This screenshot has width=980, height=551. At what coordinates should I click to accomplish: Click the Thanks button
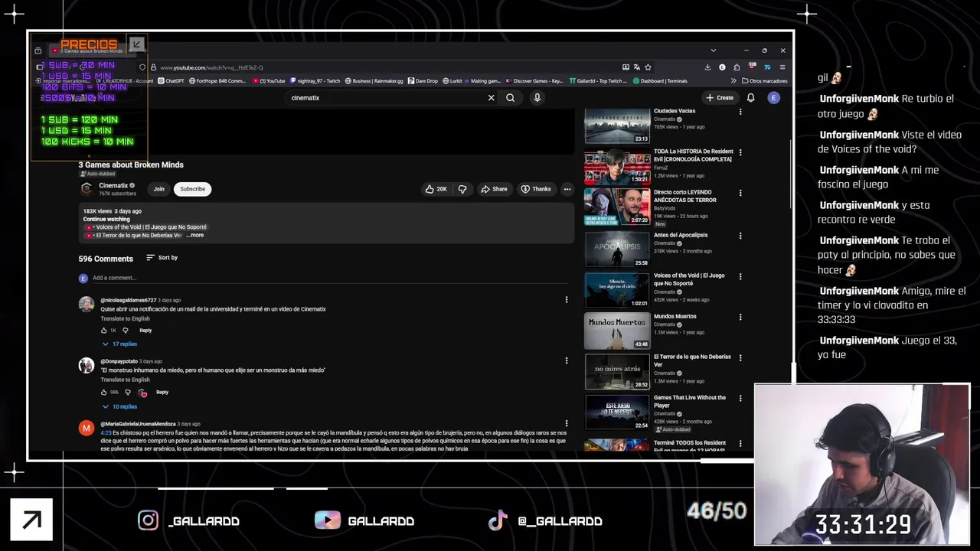coord(536,189)
